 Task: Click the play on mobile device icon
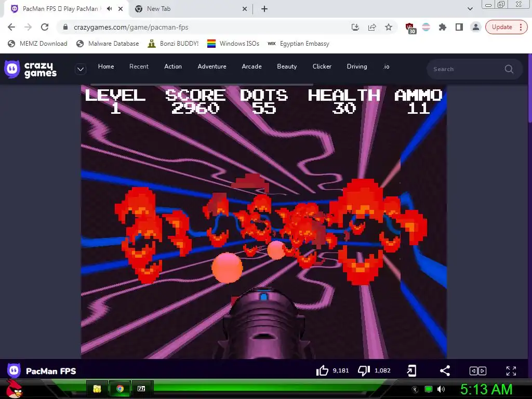tap(411, 370)
